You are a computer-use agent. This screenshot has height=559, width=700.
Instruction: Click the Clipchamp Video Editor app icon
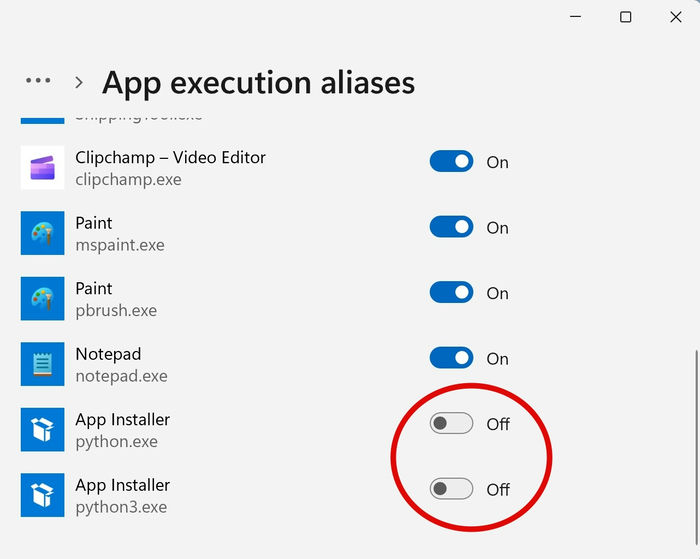coord(42,168)
